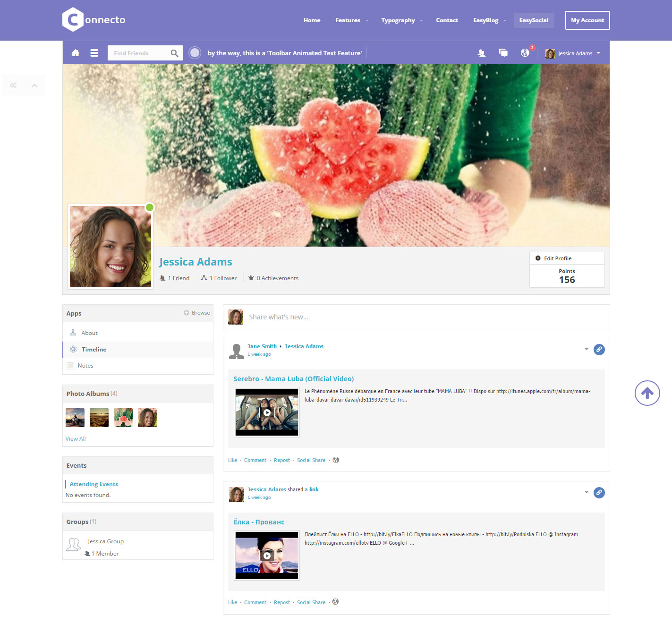Collapse the left side panel chevron

tap(34, 86)
